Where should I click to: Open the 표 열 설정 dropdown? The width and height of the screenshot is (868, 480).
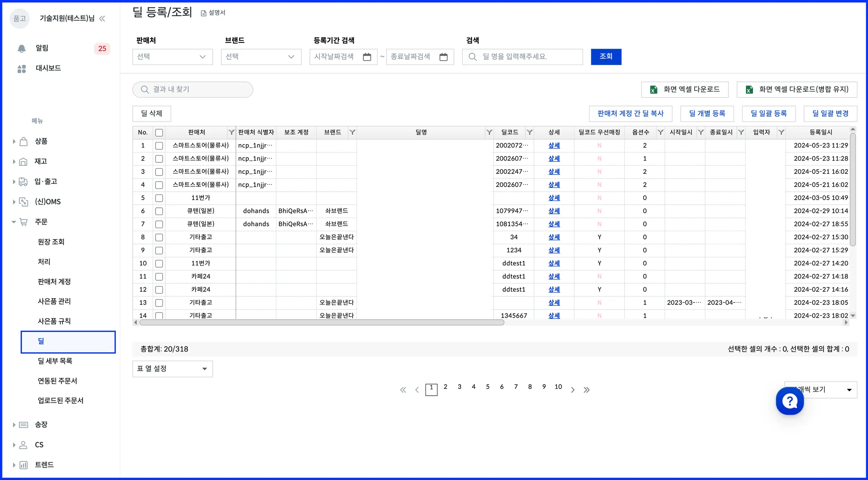(x=172, y=369)
